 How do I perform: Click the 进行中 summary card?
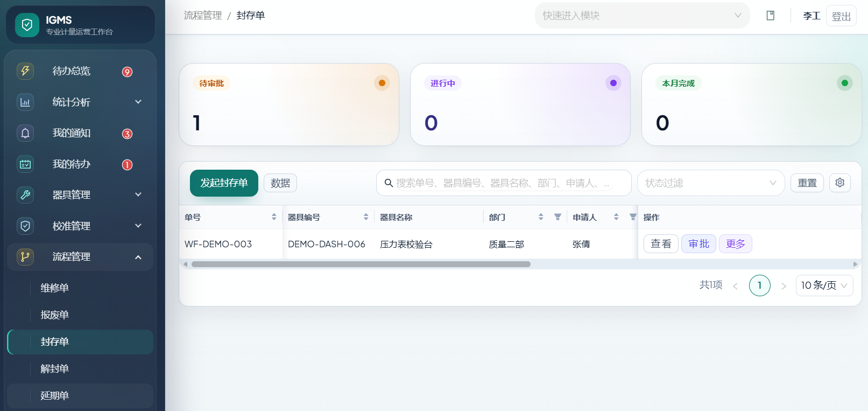[520, 105]
